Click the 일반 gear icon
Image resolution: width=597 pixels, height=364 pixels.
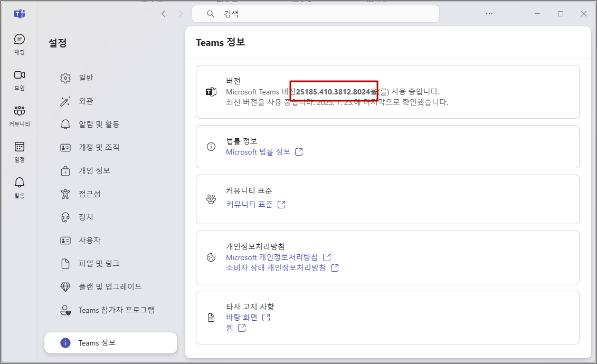65,78
